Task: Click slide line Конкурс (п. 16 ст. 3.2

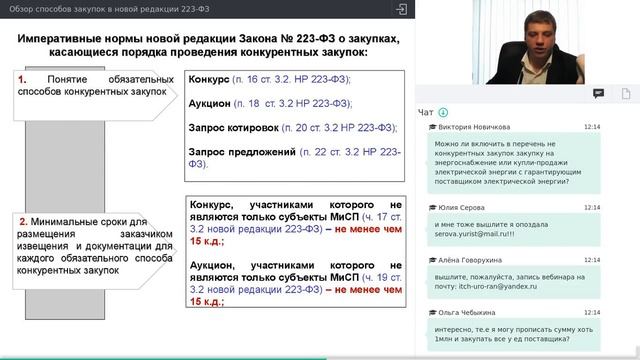Action: pos(269,79)
